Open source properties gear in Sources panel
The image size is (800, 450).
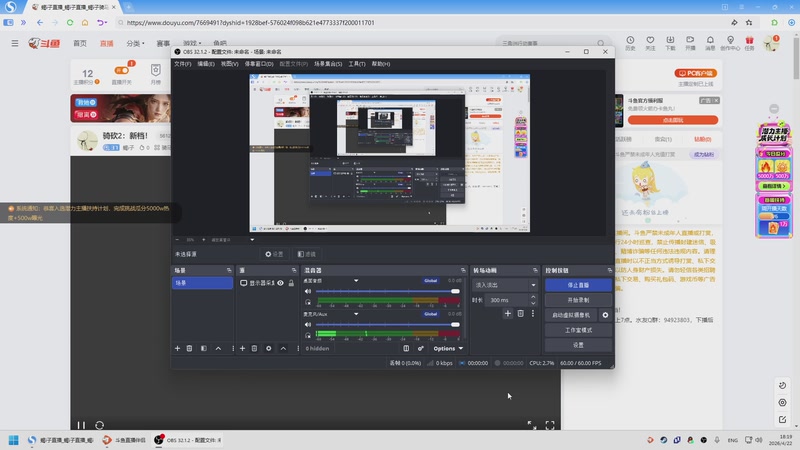[268, 348]
